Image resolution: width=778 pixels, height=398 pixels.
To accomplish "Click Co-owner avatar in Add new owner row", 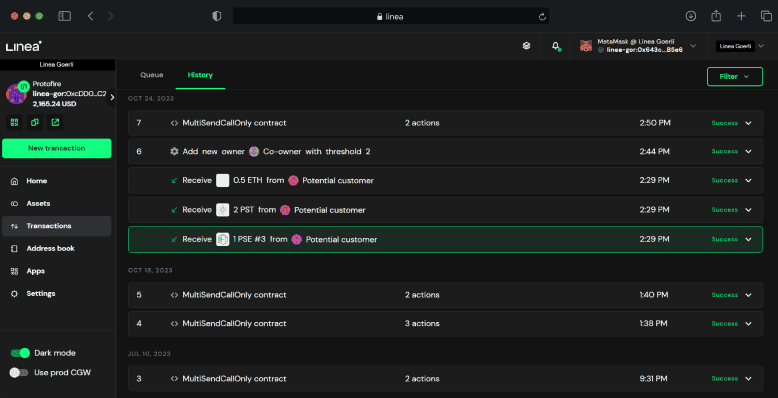I will pyautogui.click(x=254, y=151).
